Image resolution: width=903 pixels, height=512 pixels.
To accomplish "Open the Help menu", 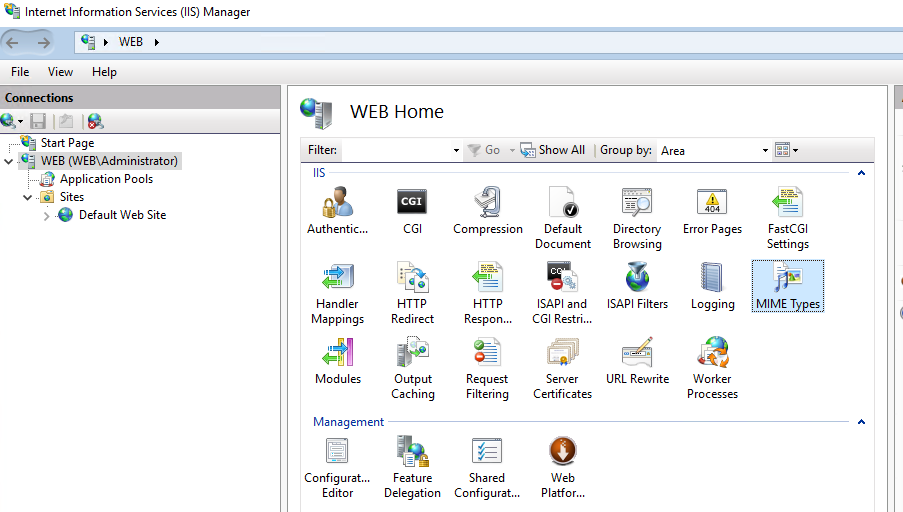I will pyautogui.click(x=104, y=72).
